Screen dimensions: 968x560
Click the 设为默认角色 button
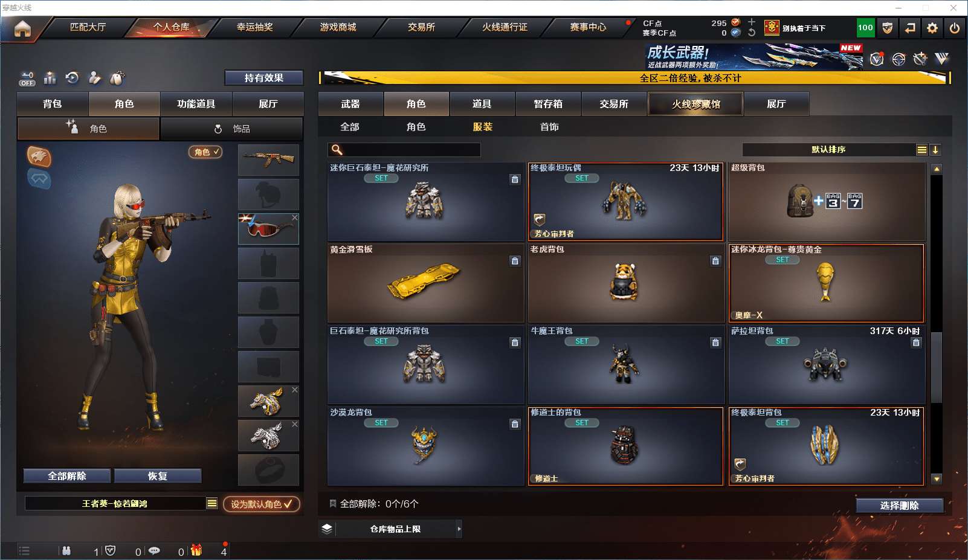[261, 504]
